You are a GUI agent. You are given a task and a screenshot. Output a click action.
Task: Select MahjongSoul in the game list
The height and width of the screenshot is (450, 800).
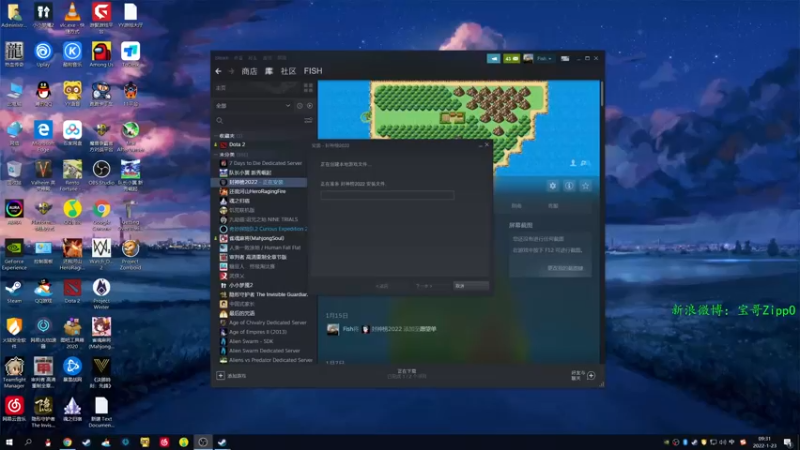tap(256, 238)
